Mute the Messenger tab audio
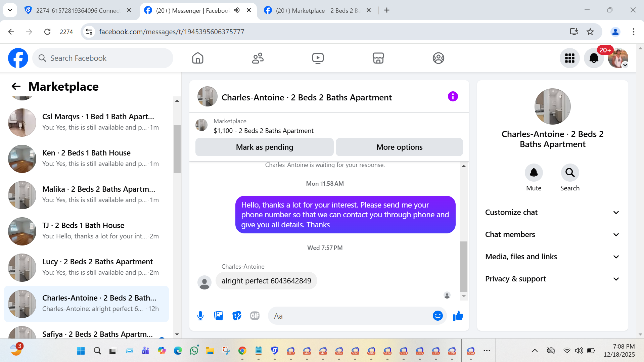 [x=237, y=10]
